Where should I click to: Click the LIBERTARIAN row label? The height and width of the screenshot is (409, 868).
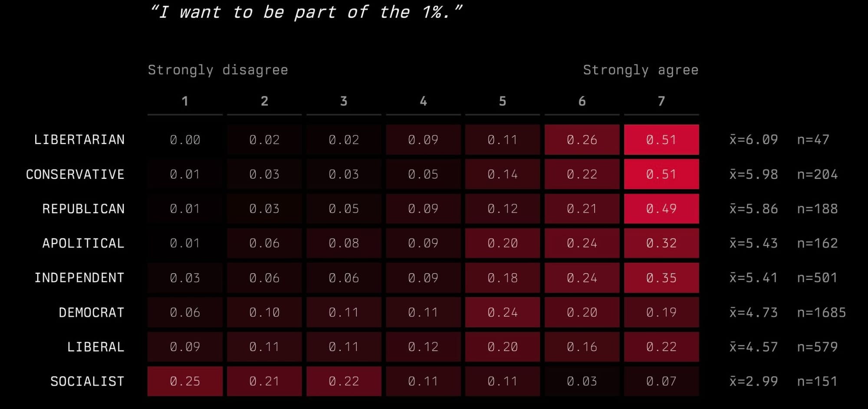(x=79, y=139)
